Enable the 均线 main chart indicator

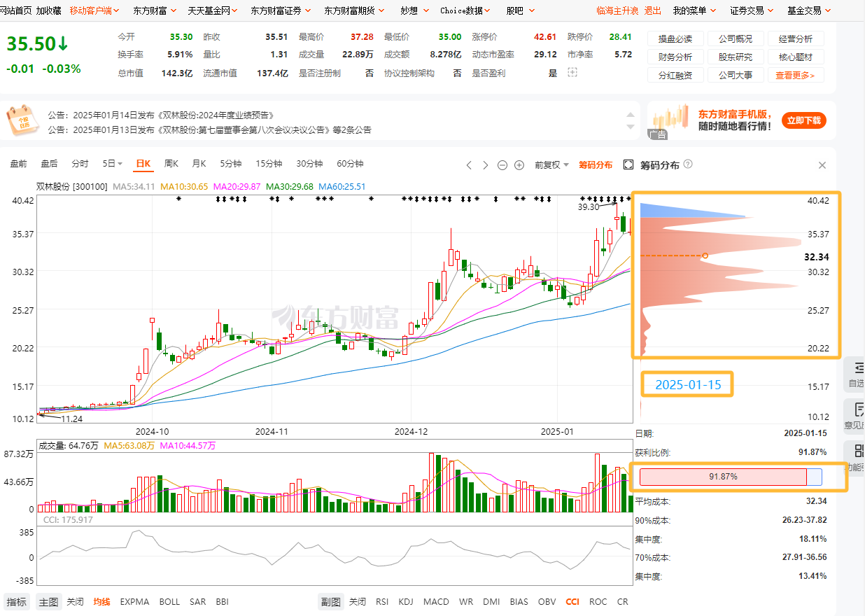tap(102, 601)
